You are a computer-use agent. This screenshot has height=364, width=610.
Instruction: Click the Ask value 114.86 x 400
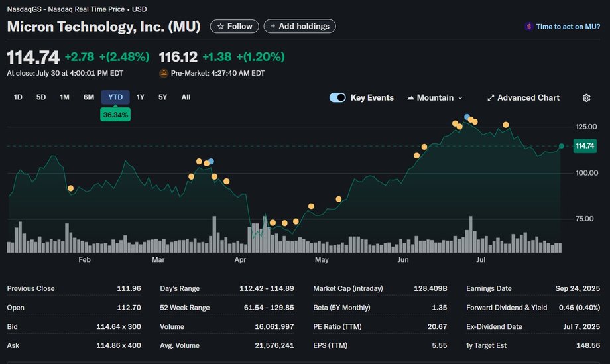point(119,345)
